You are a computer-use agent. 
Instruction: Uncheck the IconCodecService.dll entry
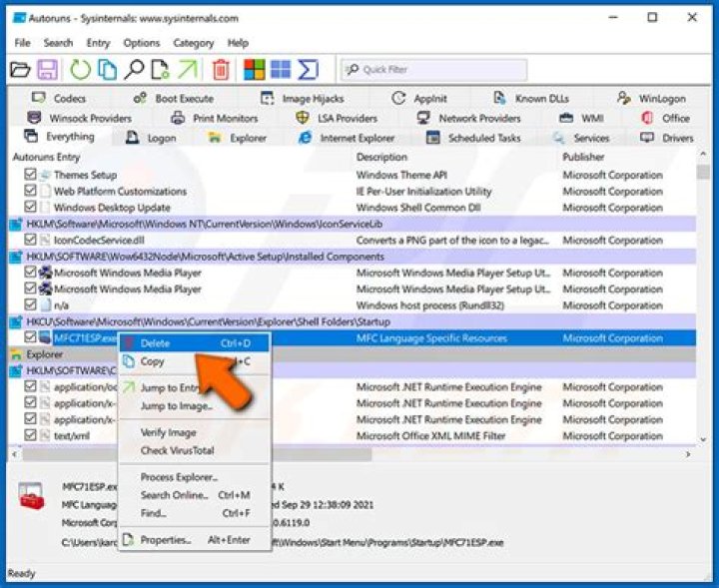coord(30,241)
